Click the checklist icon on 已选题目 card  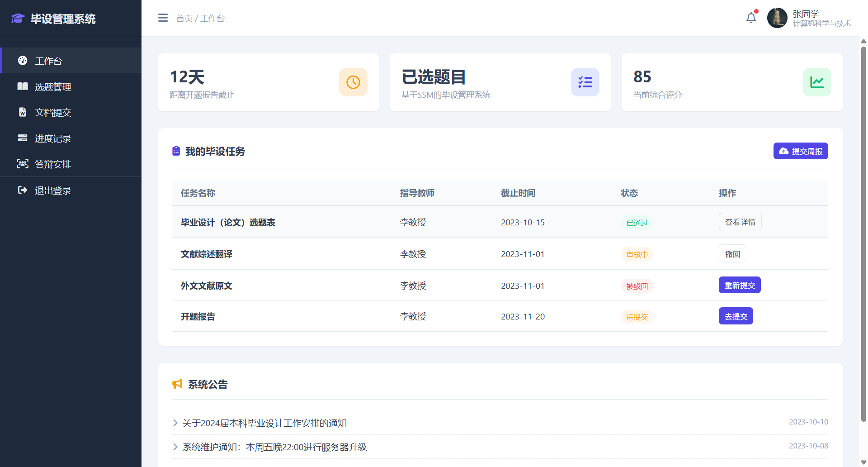click(585, 82)
